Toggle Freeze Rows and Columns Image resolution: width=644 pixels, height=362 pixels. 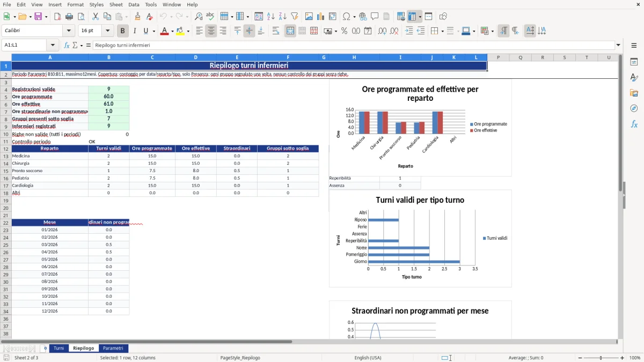pyautogui.click(x=413, y=17)
